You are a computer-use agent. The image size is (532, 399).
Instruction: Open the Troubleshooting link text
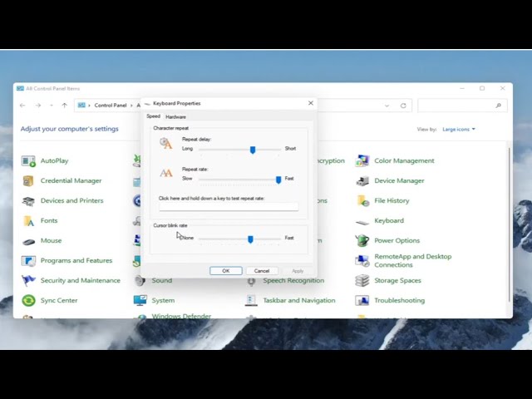399,301
